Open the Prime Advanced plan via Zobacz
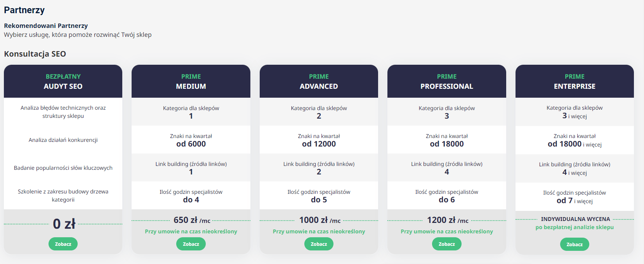This screenshot has height=264, width=644. tap(319, 244)
